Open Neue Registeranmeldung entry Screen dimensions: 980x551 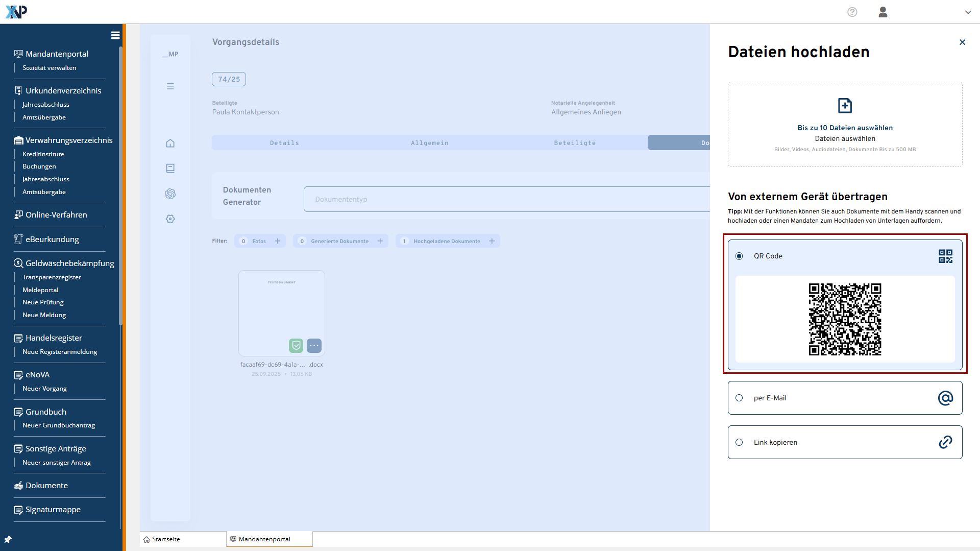[x=60, y=352]
